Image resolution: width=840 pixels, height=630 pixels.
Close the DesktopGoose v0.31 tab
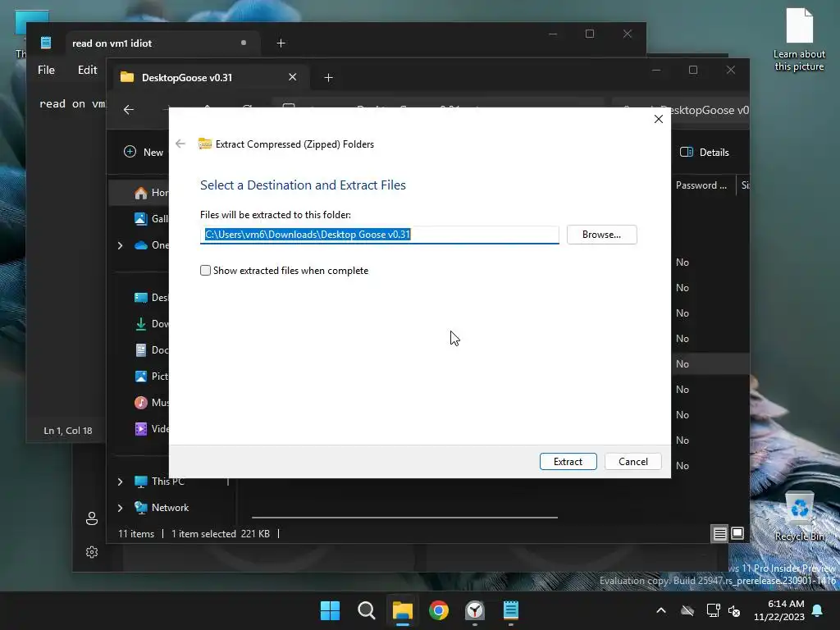(x=293, y=77)
